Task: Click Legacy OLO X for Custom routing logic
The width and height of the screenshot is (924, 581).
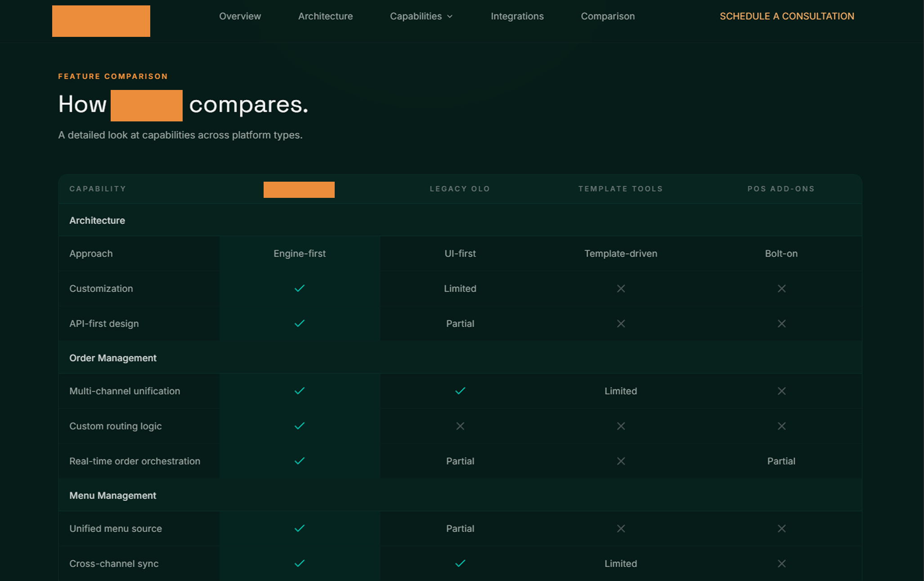Action: tap(460, 426)
